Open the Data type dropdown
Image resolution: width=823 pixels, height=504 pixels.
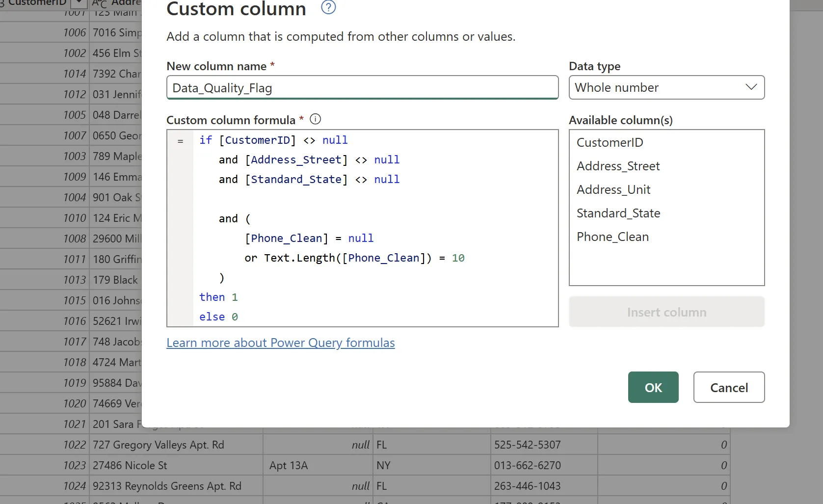tap(666, 87)
